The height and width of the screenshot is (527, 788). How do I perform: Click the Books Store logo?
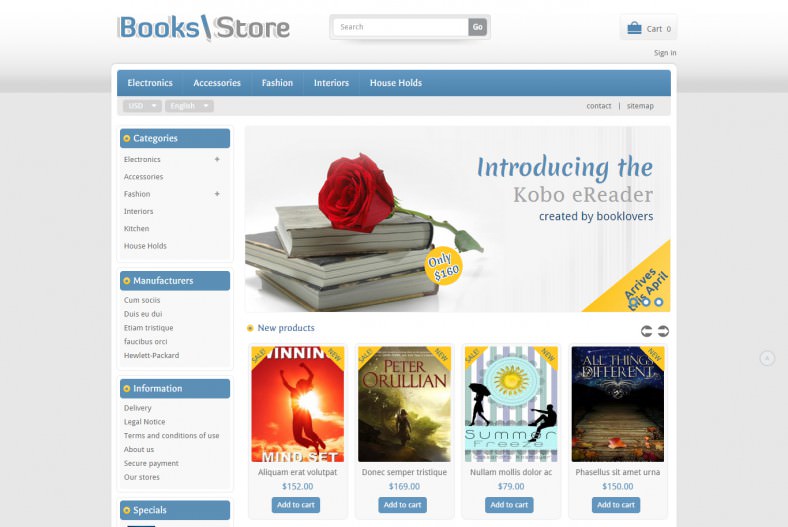point(204,28)
